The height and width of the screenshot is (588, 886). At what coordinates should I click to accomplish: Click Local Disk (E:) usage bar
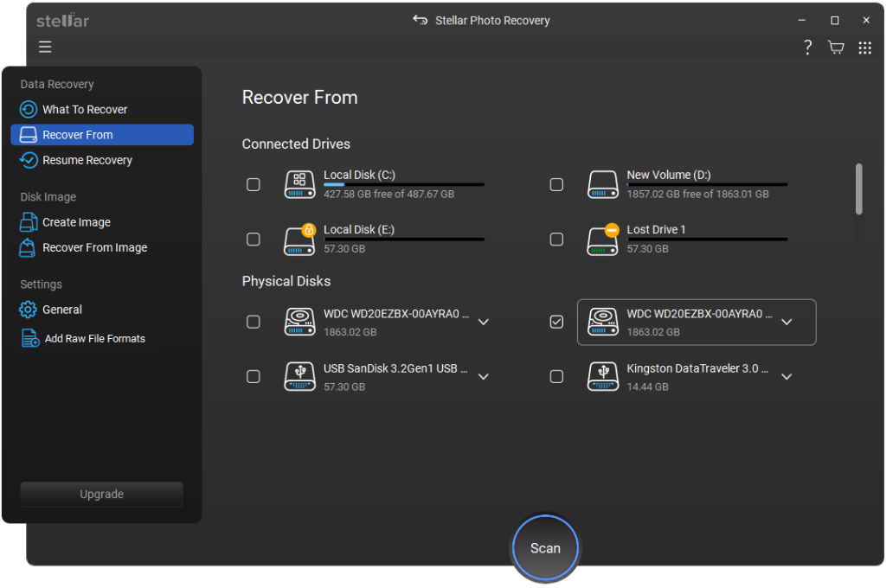[404, 239]
